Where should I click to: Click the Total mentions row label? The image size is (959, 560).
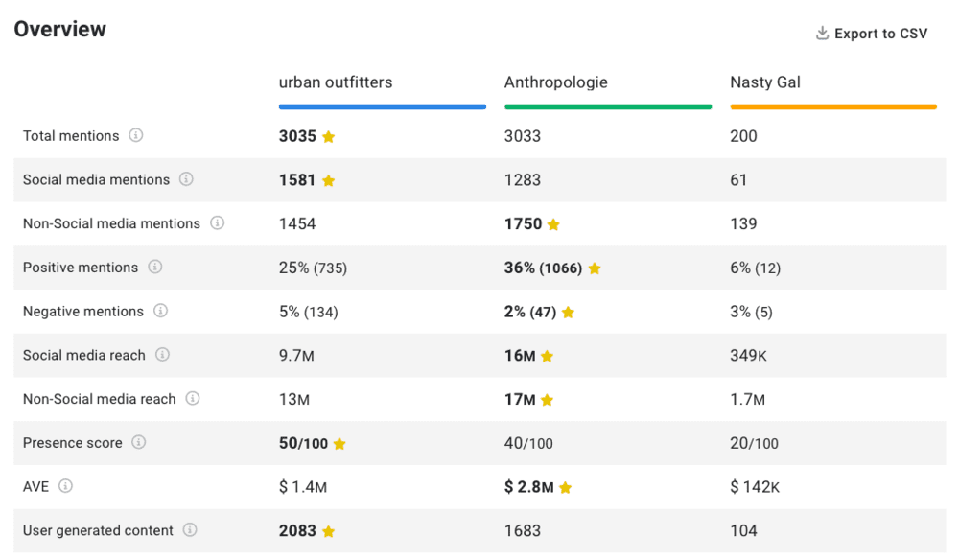point(71,136)
